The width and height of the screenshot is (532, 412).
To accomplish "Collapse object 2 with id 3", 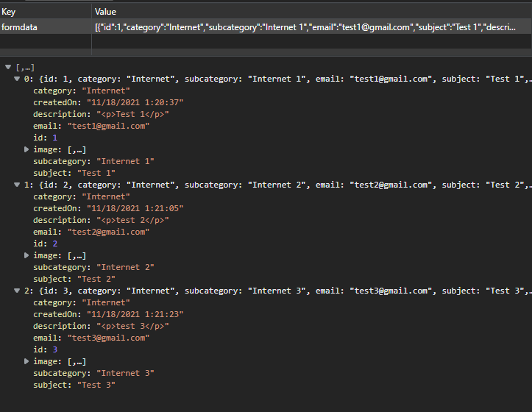I will [17, 291].
